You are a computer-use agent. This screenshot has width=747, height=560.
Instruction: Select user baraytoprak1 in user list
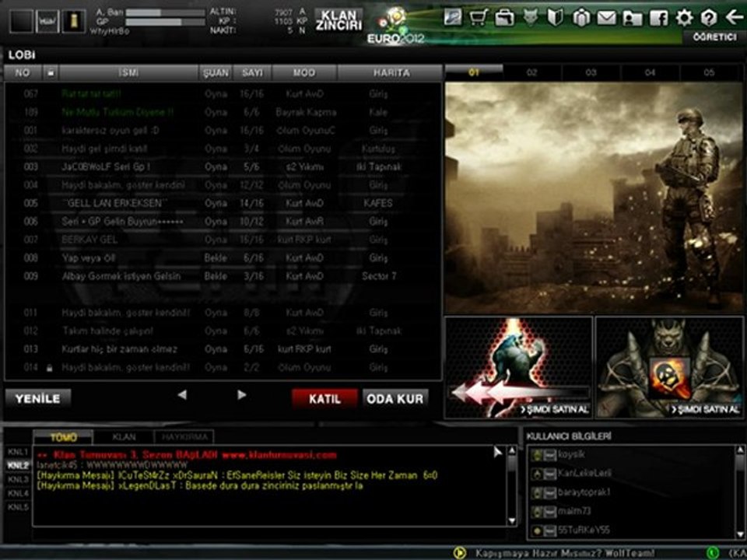tap(632, 492)
